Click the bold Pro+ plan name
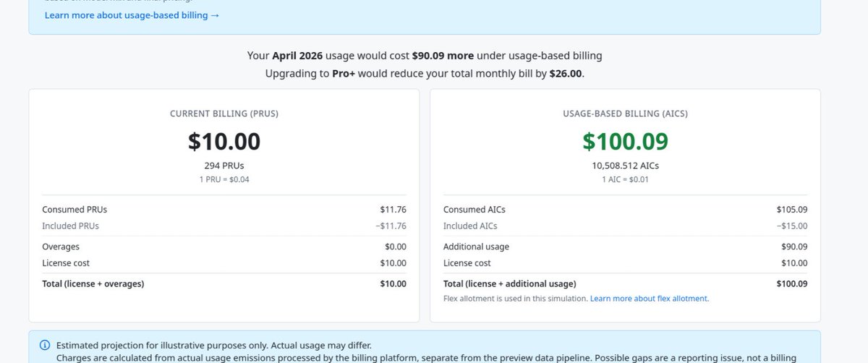868x363 pixels. [x=344, y=74]
